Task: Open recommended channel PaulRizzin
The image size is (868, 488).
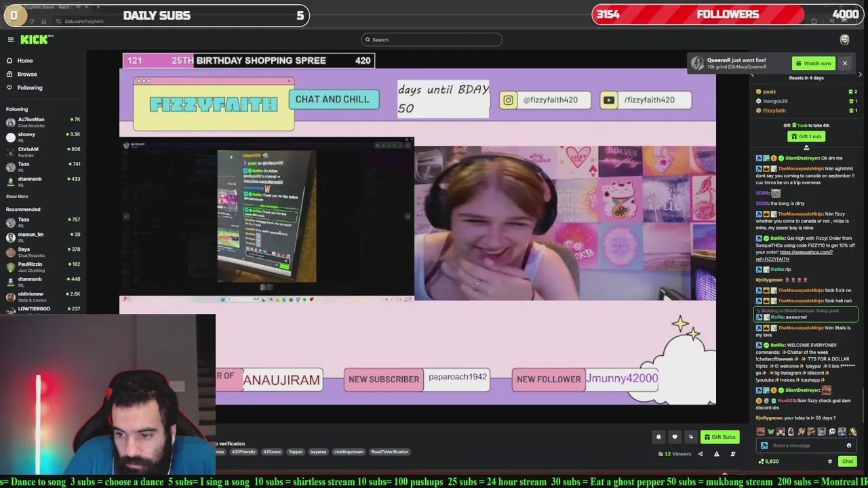Action: [43, 267]
